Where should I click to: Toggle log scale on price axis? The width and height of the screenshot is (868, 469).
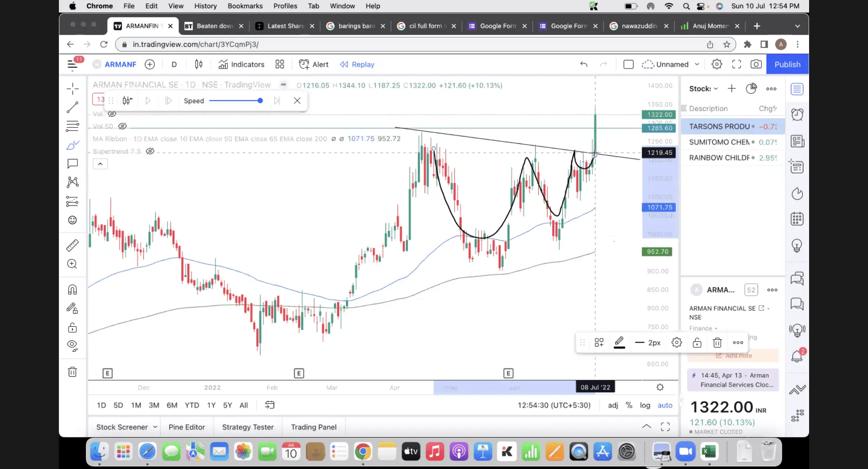[x=645, y=405]
